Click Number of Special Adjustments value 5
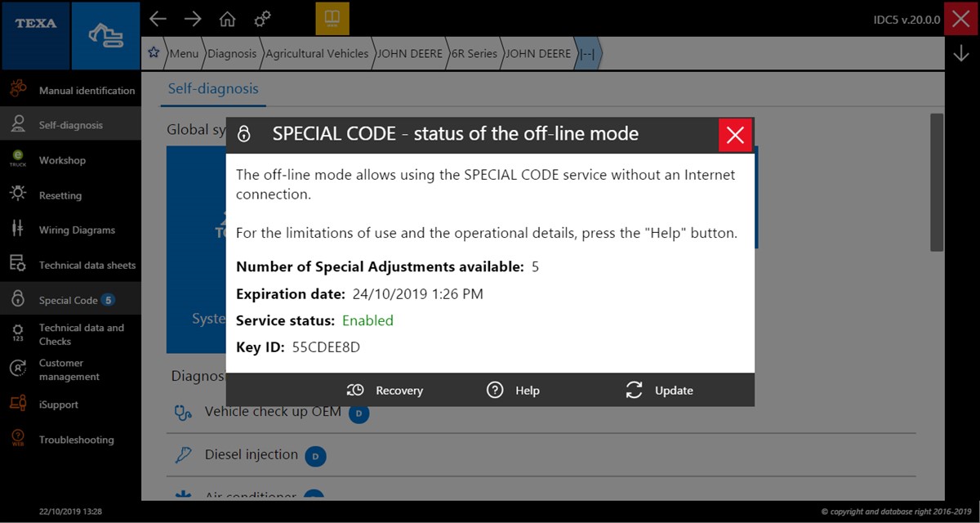This screenshot has height=523, width=980. point(535,266)
